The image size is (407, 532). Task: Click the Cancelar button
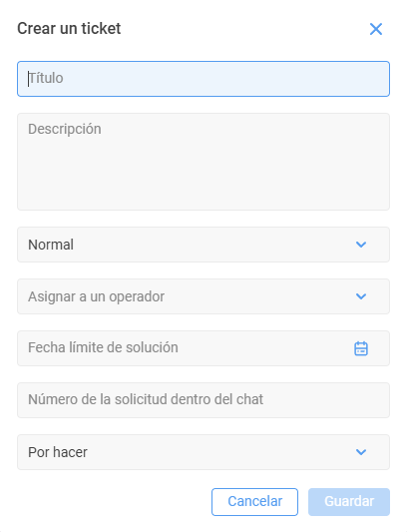click(254, 502)
